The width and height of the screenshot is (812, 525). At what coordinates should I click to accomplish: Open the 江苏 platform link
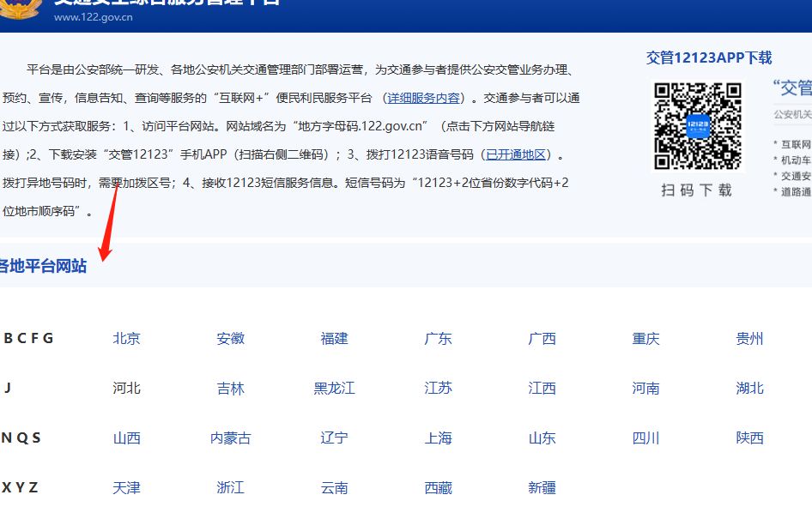tap(438, 389)
